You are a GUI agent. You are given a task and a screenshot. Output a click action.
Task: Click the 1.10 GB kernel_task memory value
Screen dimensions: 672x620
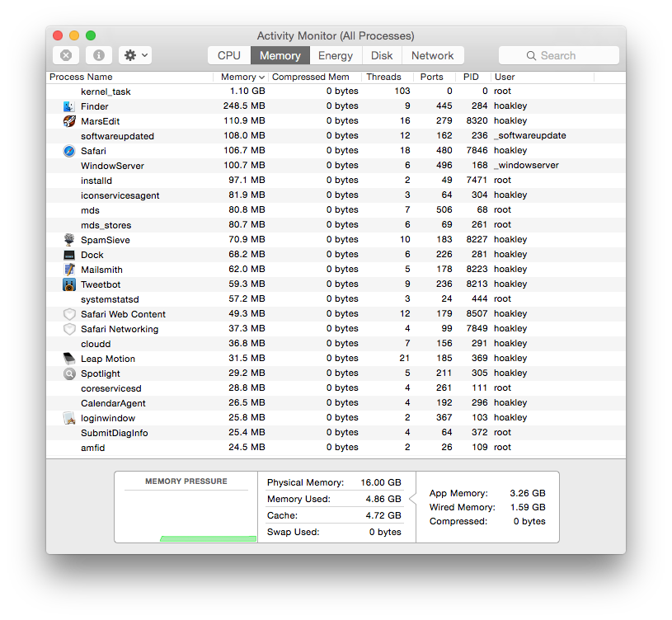pos(247,91)
